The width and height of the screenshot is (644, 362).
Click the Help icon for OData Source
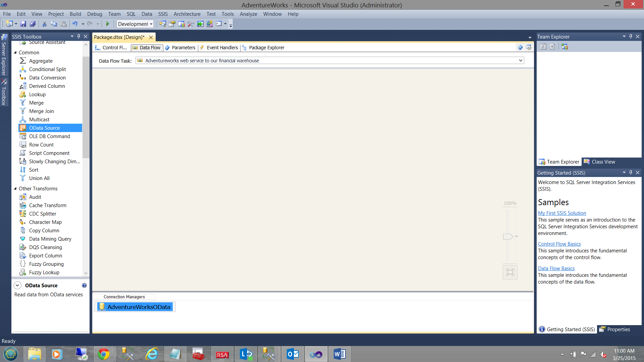84,286
